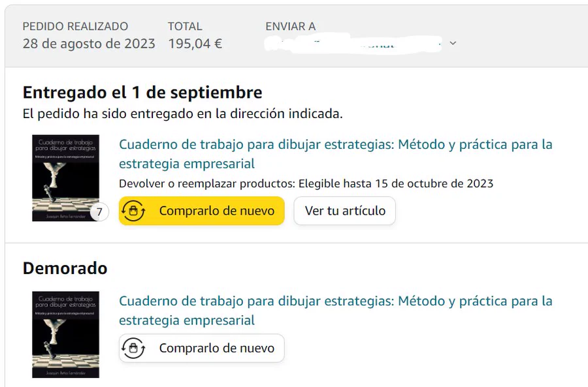The width and height of the screenshot is (588, 387).
Task: Click the Demorado status heading
Action: coord(65,268)
